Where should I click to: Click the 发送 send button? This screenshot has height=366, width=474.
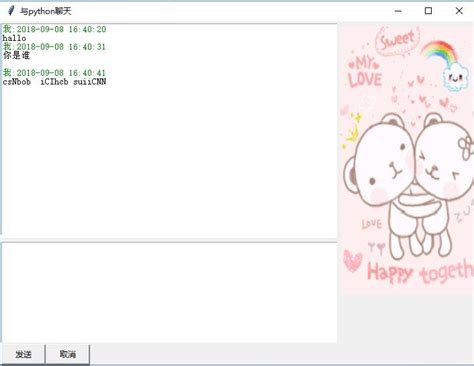click(23, 354)
